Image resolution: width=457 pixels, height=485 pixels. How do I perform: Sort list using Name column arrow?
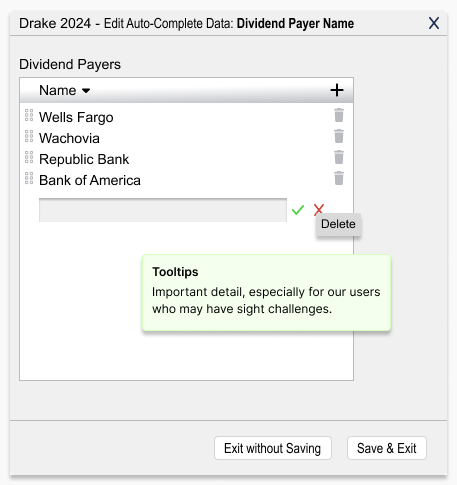[x=86, y=91]
